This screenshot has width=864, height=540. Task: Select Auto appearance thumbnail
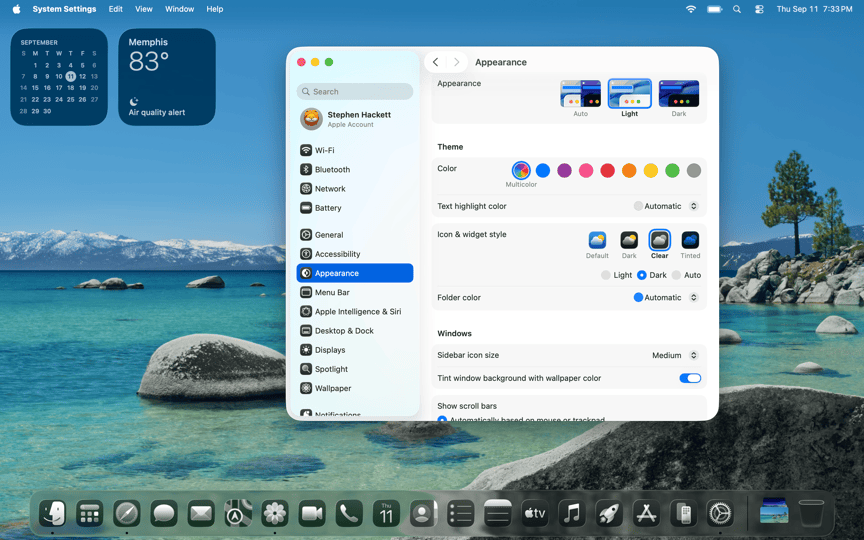pos(580,94)
